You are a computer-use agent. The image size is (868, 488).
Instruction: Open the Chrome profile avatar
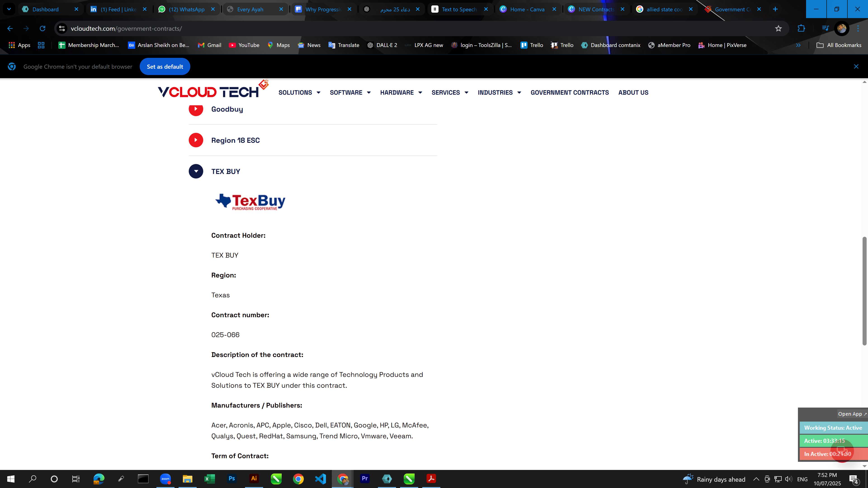click(x=841, y=29)
